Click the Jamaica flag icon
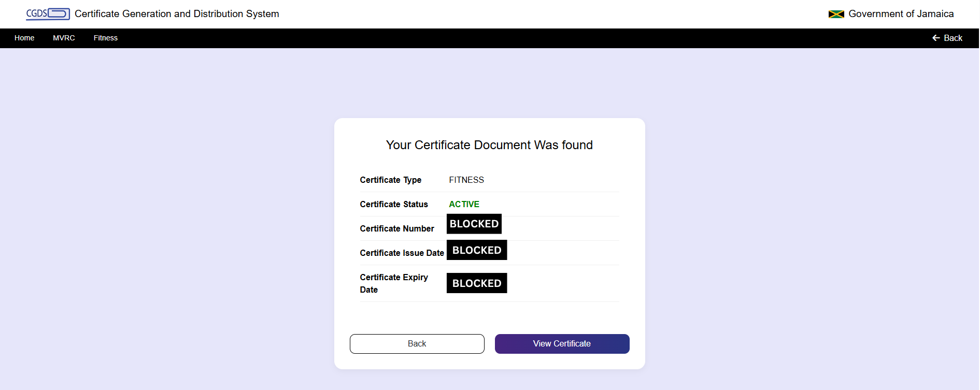 (836, 14)
